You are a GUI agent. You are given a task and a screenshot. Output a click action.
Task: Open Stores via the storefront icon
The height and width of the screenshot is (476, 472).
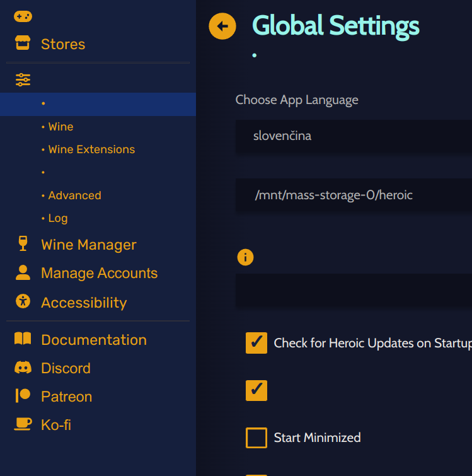point(23,43)
